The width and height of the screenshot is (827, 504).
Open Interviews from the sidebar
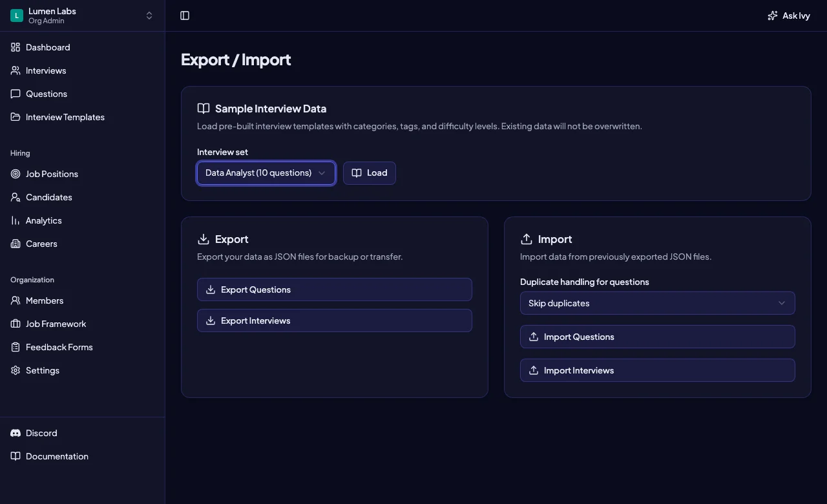pyautogui.click(x=83, y=70)
